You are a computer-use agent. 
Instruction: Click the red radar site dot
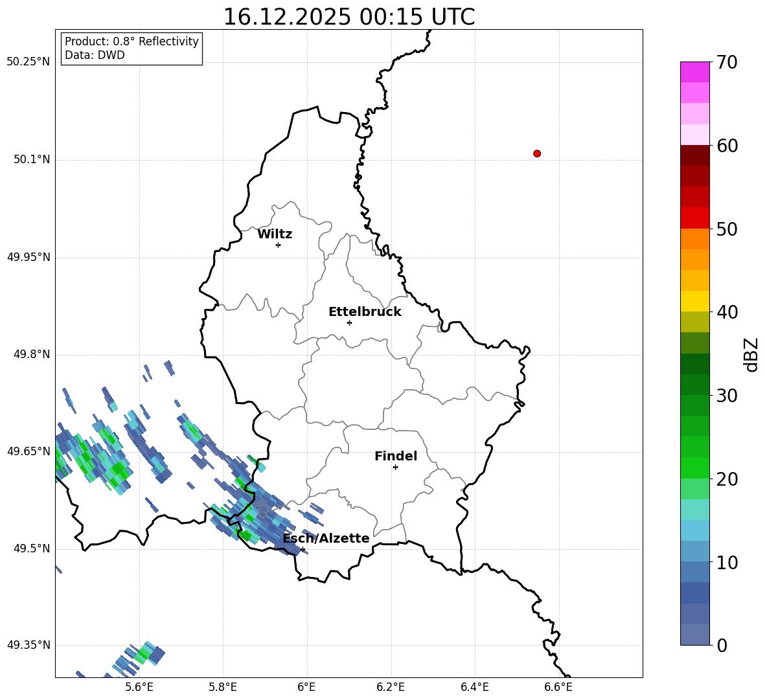(x=537, y=153)
